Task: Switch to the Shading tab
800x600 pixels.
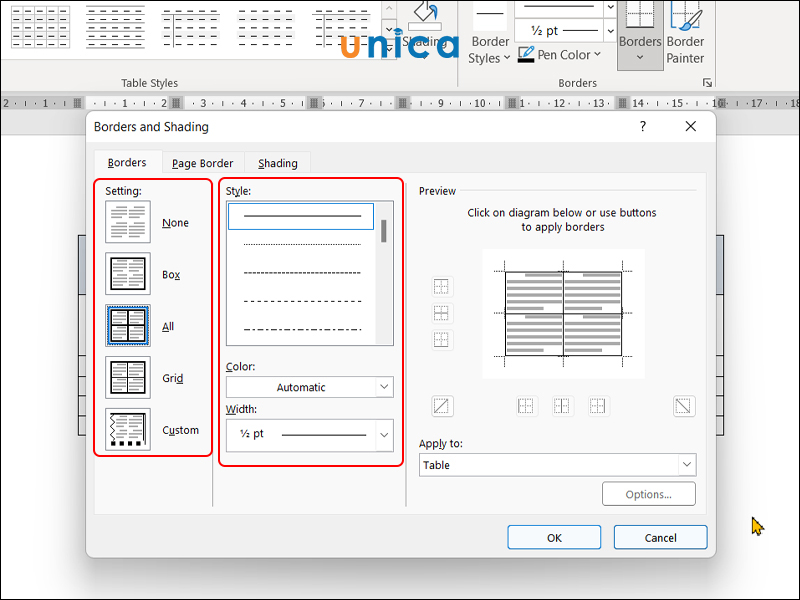Action: coord(277,163)
